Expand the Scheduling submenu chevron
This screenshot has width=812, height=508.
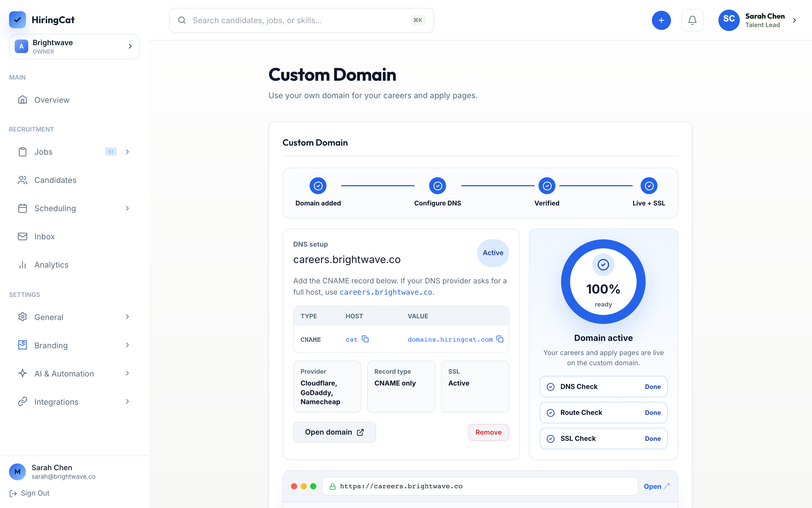[x=127, y=208]
